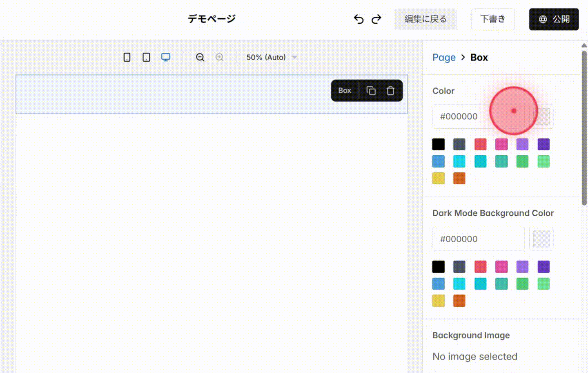The image size is (588, 373).
Task: Open the 50% (Auto) zoom dropdown
Action: click(271, 57)
